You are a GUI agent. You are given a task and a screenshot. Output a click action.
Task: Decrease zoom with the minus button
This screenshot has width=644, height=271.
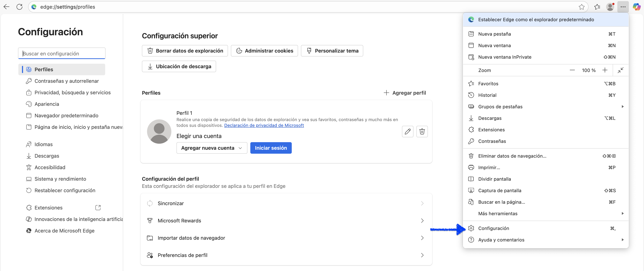(x=572, y=70)
